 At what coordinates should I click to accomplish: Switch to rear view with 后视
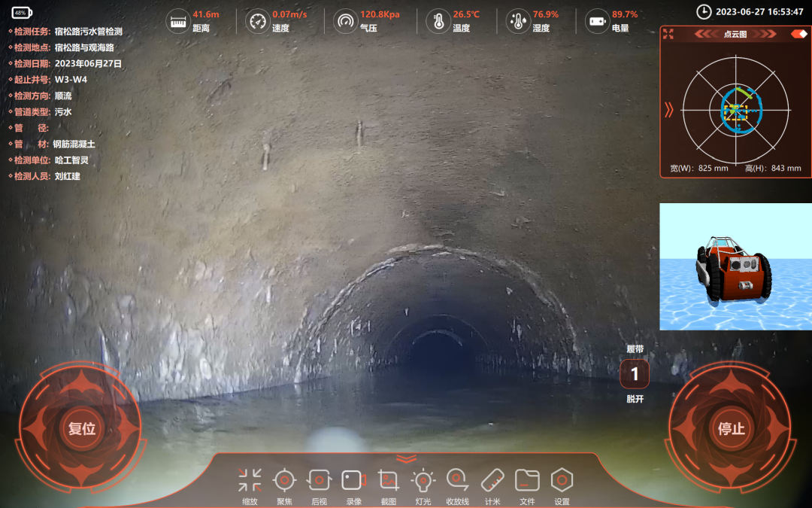tap(319, 480)
